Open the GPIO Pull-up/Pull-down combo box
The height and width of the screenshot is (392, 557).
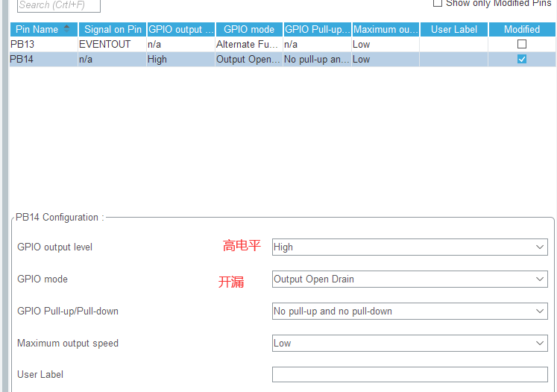(x=410, y=311)
